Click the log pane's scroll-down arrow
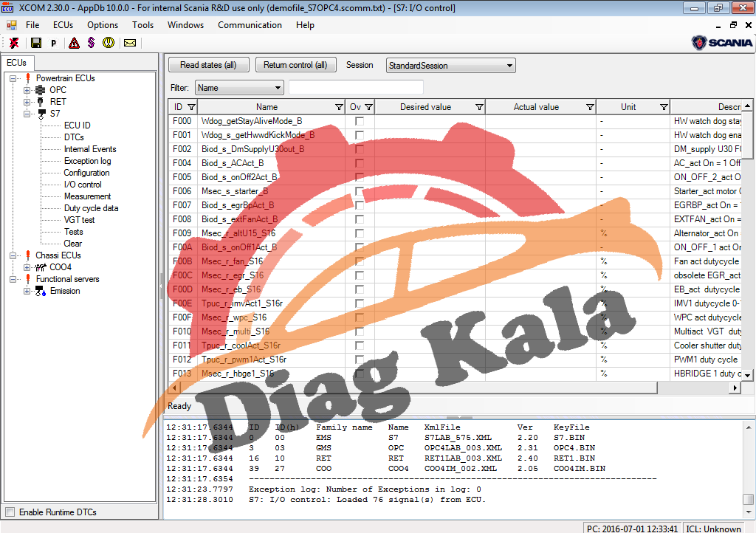Viewport: 756px width, 533px height. [749, 512]
